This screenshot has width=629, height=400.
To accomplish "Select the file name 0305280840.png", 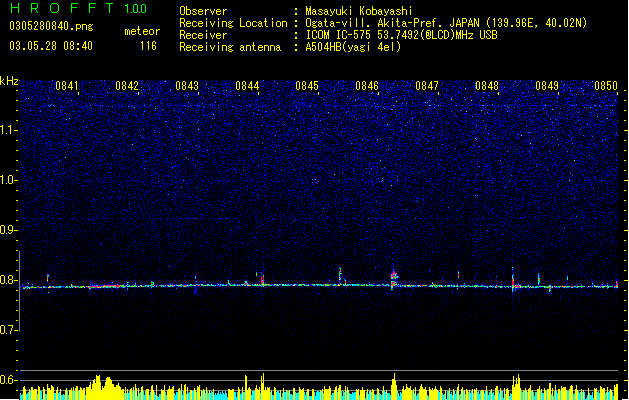I will [51, 27].
